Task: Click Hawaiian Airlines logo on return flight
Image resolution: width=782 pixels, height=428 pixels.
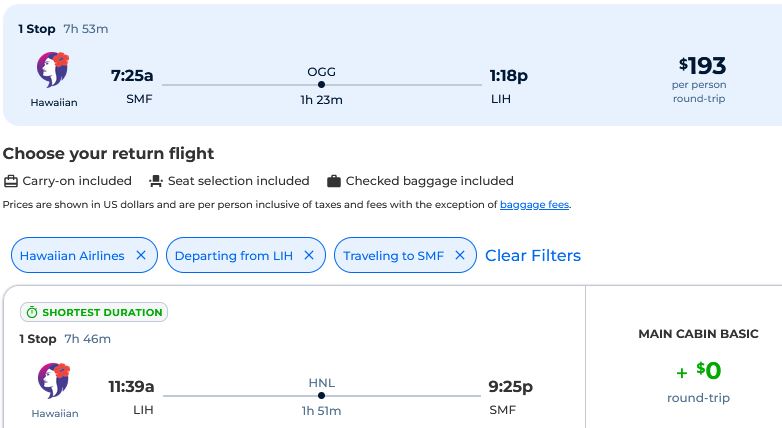Action: pos(53,381)
